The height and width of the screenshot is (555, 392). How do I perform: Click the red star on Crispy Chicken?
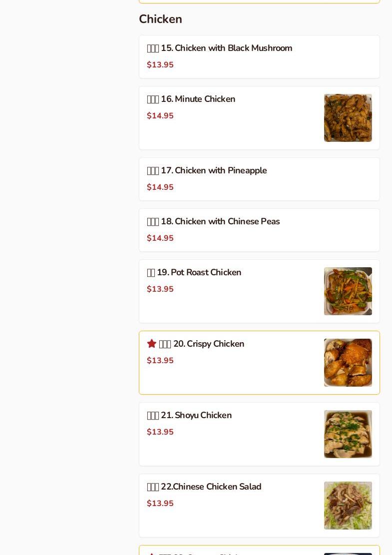tap(152, 344)
